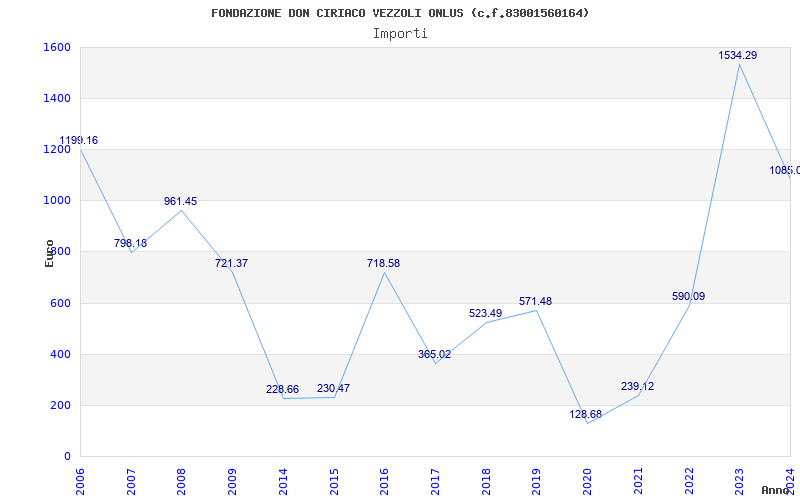The height and width of the screenshot is (500, 800).
Task: Click the 721.37 data label
Action: pos(231,264)
